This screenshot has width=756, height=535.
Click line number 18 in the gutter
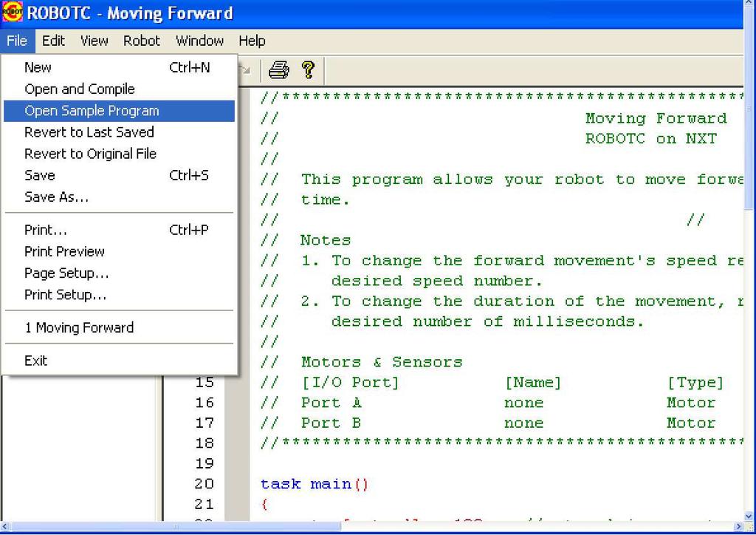pos(205,443)
